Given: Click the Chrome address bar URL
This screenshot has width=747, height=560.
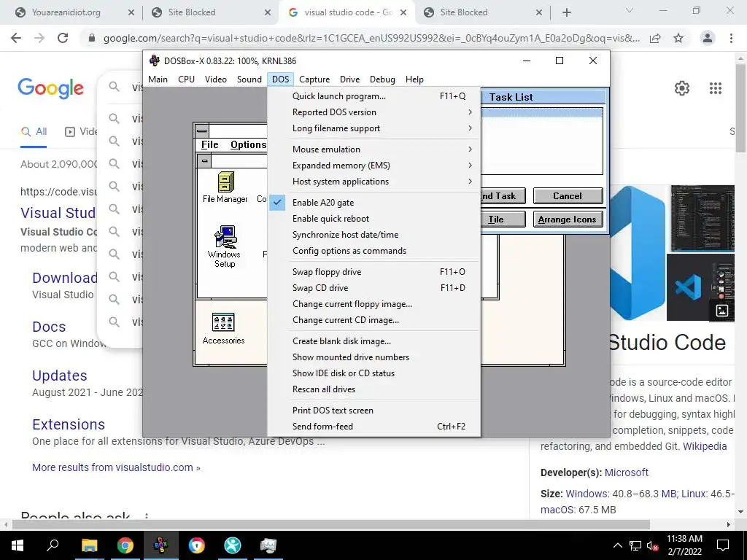Looking at the screenshot, I should tap(371, 38).
